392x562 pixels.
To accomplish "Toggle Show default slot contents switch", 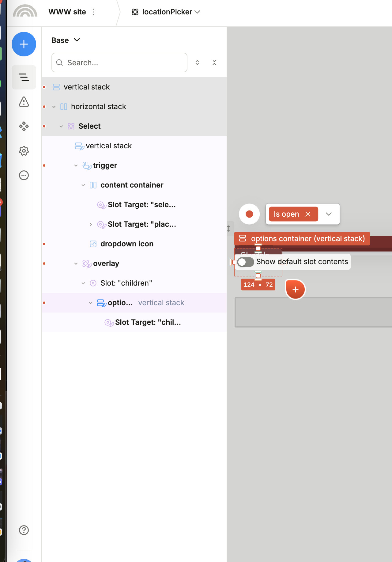I will click(246, 262).
